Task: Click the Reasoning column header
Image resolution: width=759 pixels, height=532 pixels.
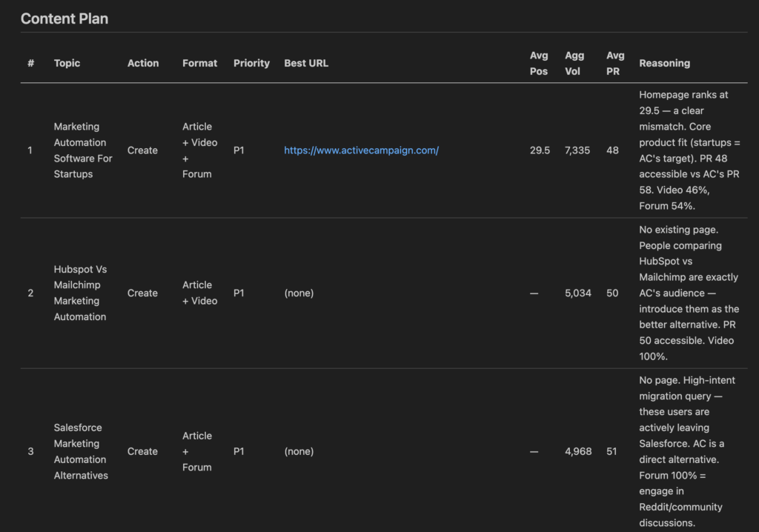Action: tap(664, 63)
